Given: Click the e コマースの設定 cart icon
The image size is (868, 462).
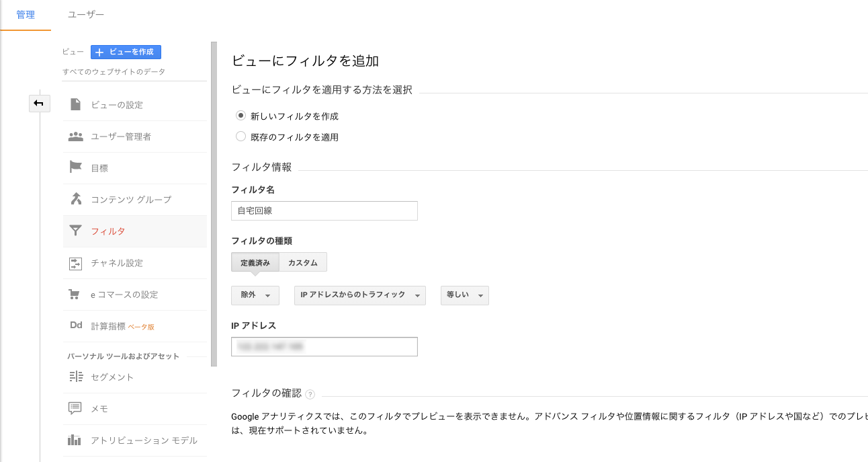Looking at the screenshot, I should point(76,295).
